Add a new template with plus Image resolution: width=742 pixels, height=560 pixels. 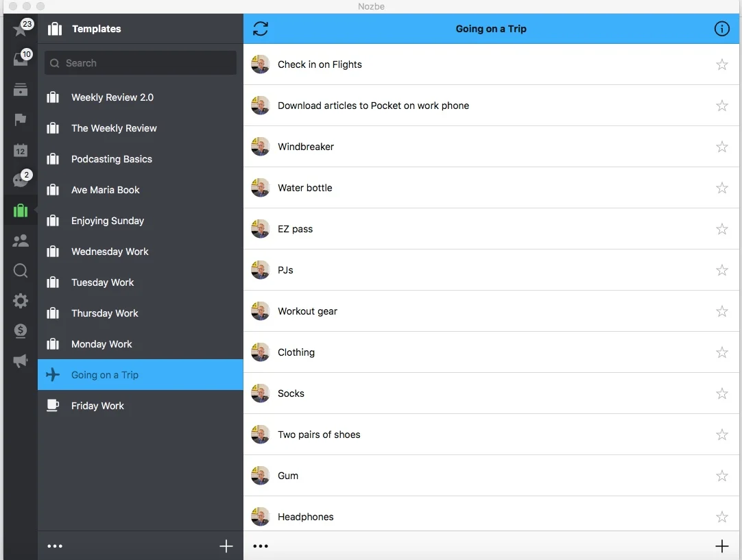tap(226, 546)
